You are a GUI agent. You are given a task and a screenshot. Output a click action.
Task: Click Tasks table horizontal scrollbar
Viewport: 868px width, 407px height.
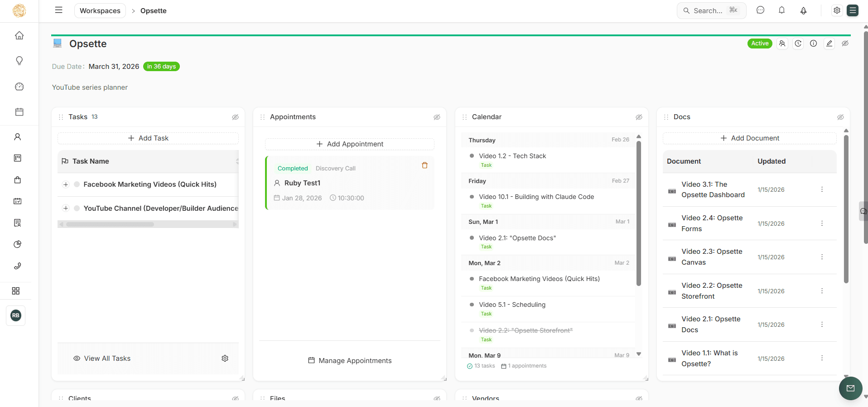coord(110,224)
